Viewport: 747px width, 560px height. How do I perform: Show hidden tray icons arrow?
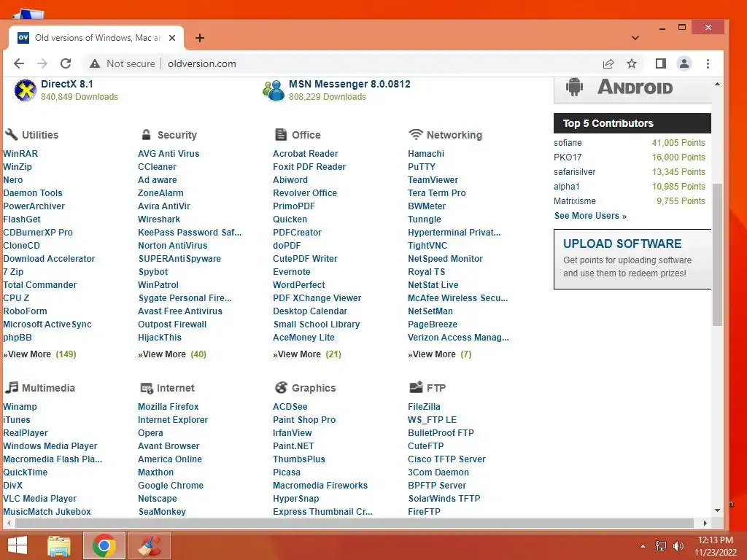[x=643, y=546]
